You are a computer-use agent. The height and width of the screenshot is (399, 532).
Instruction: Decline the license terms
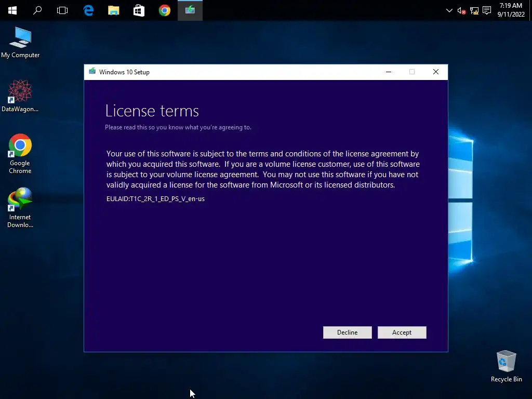pyautogui.click(x=347, y=332)
